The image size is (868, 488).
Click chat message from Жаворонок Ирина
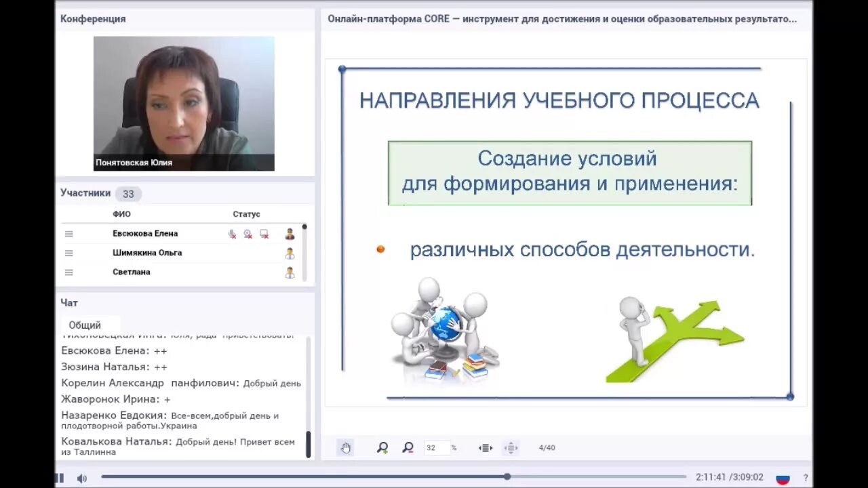pyautogui.click(x=116, y=399)
